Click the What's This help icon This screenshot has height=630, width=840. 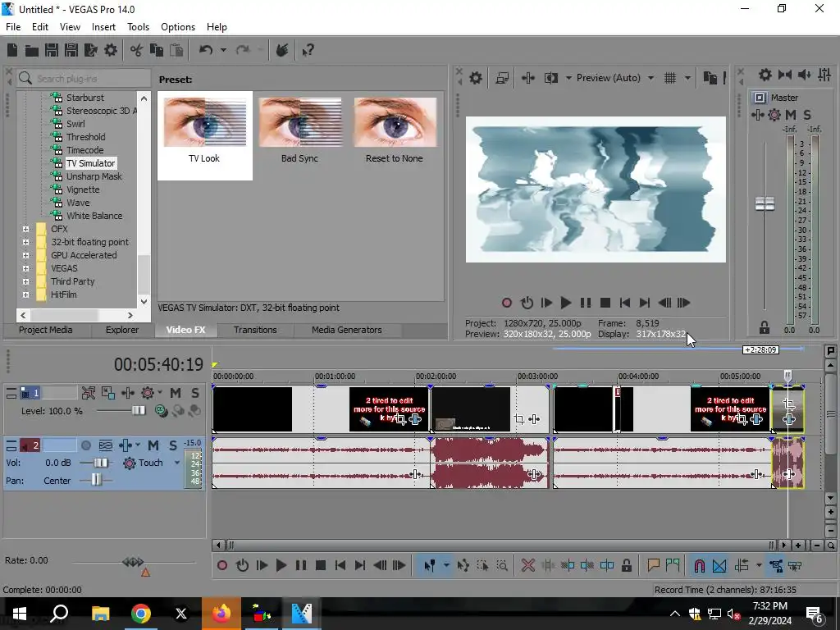click(308, 50)
